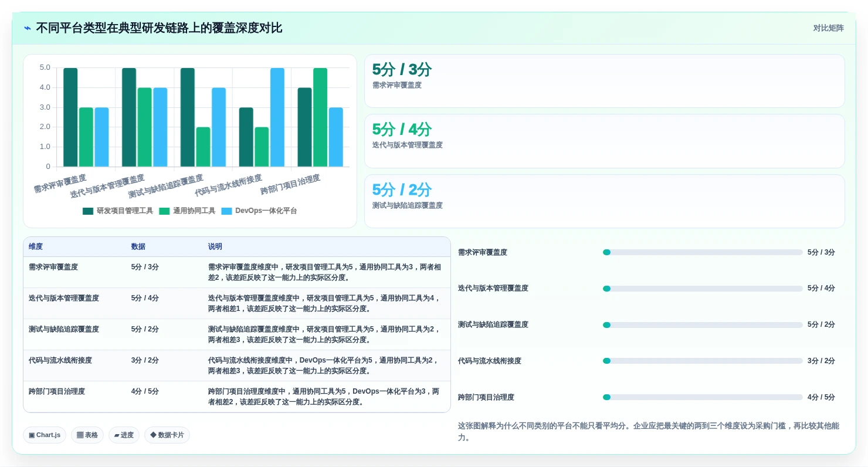Click the 跨部门项目治理度 progress bar
This screenshot has height=467, width=868.
click(x=703, y=397)
